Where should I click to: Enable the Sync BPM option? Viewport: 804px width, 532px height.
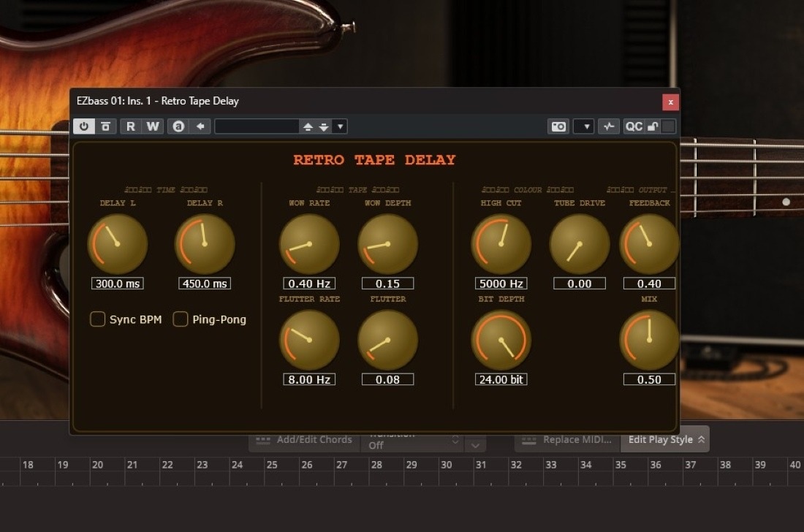click(x=97, y=319)
